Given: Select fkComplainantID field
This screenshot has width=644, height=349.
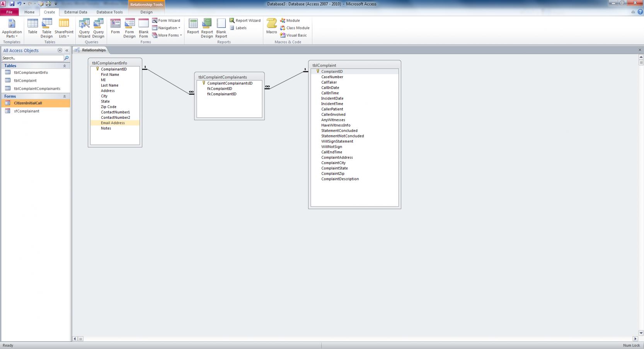Looking at the screenshot, I should coord(229,94).
